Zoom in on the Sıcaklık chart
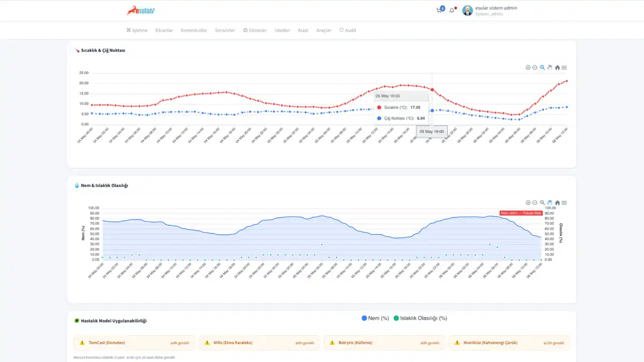 point(528,68)
